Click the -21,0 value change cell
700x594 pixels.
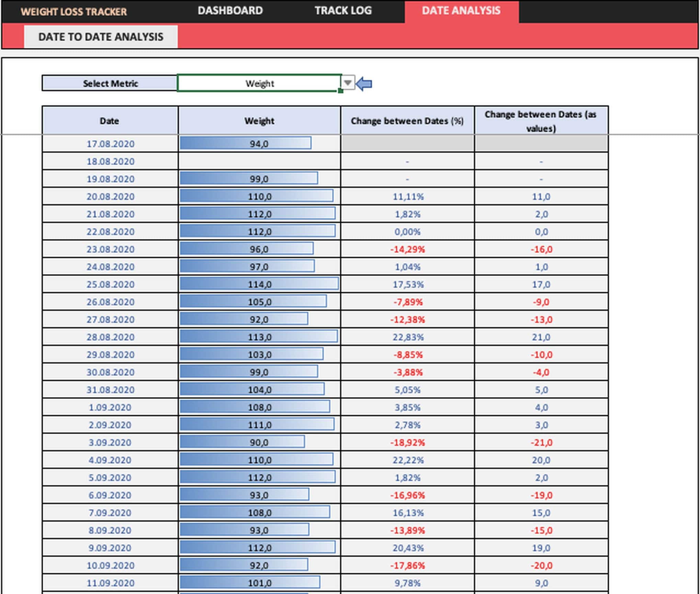(542, 442)
